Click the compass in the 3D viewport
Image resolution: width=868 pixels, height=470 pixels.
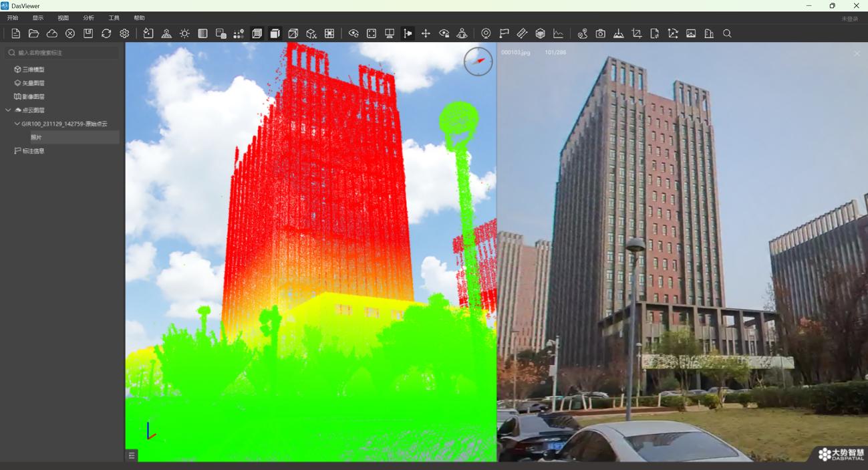pos(478,62)
